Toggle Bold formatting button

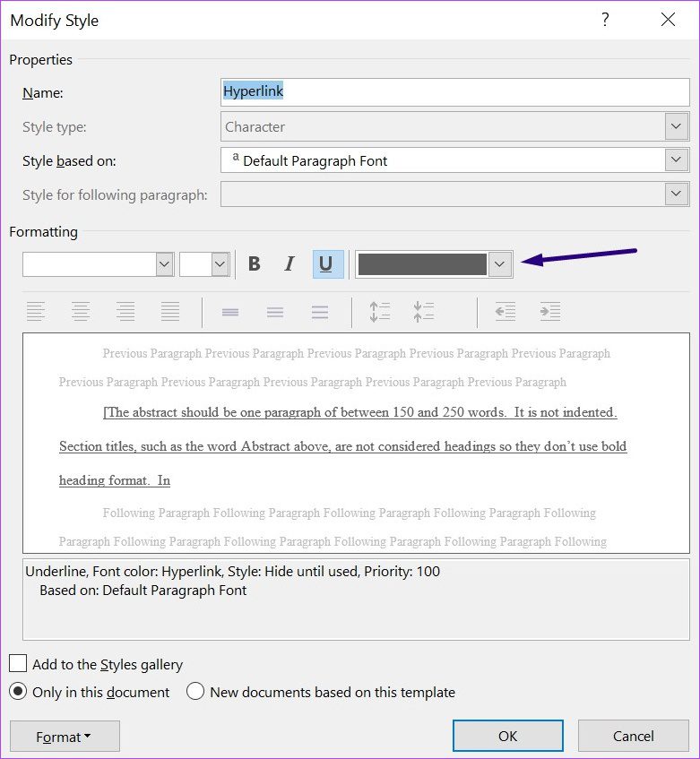(x=255, y=263)
